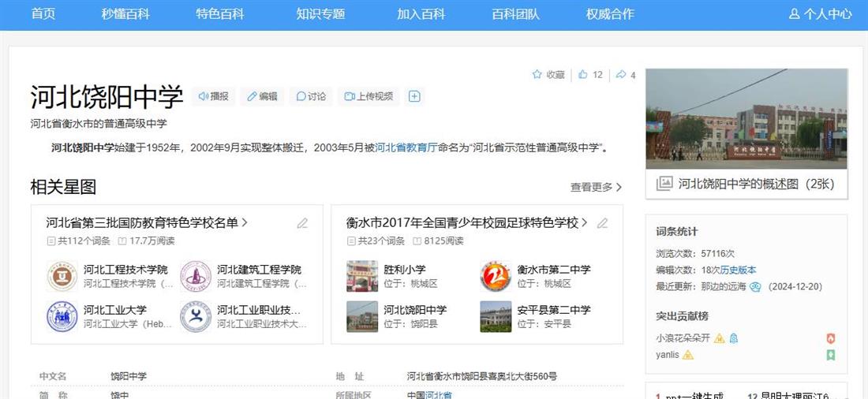868x399 pixels.
Task: Open the school gate overview photo
Action: (746, 118)
